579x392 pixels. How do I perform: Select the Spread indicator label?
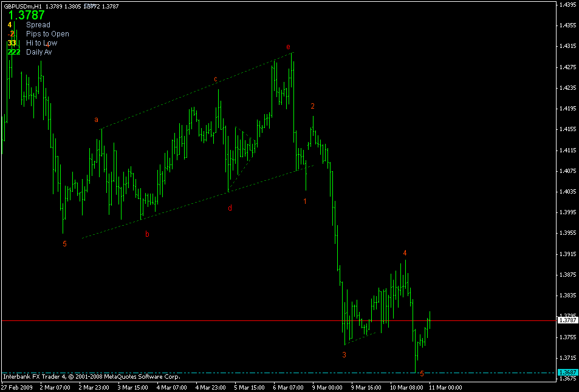38,24
